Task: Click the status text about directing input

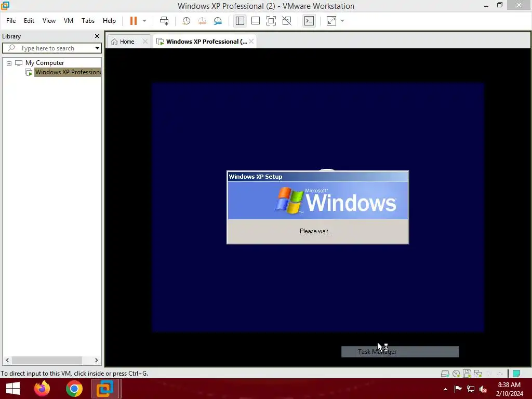Action: [74, 373]
